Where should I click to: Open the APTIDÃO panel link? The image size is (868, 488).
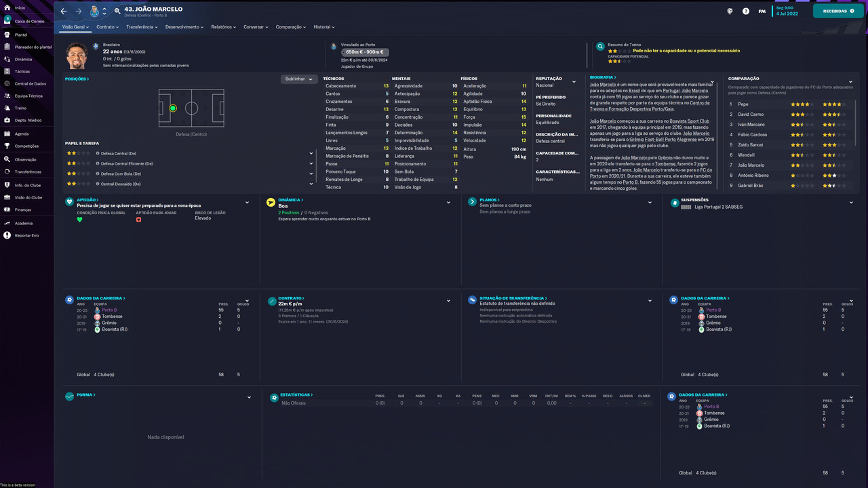point(87,200)
